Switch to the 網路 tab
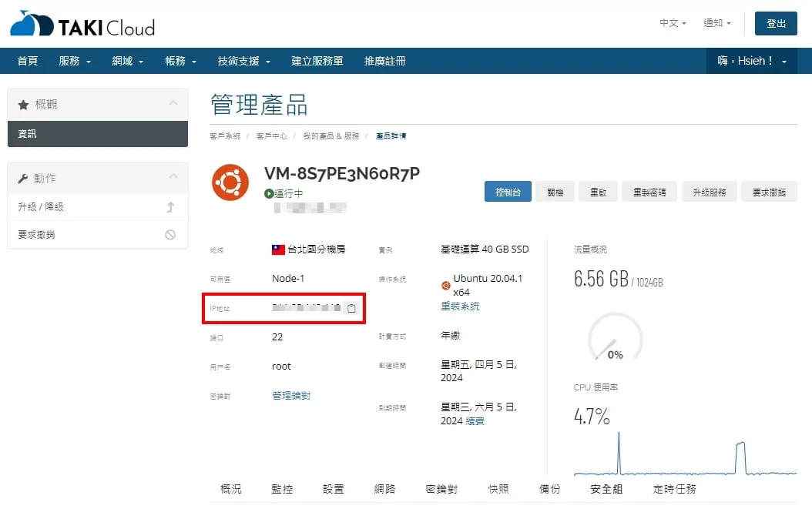Screen dimensions: 812x519 coord(384,489)
